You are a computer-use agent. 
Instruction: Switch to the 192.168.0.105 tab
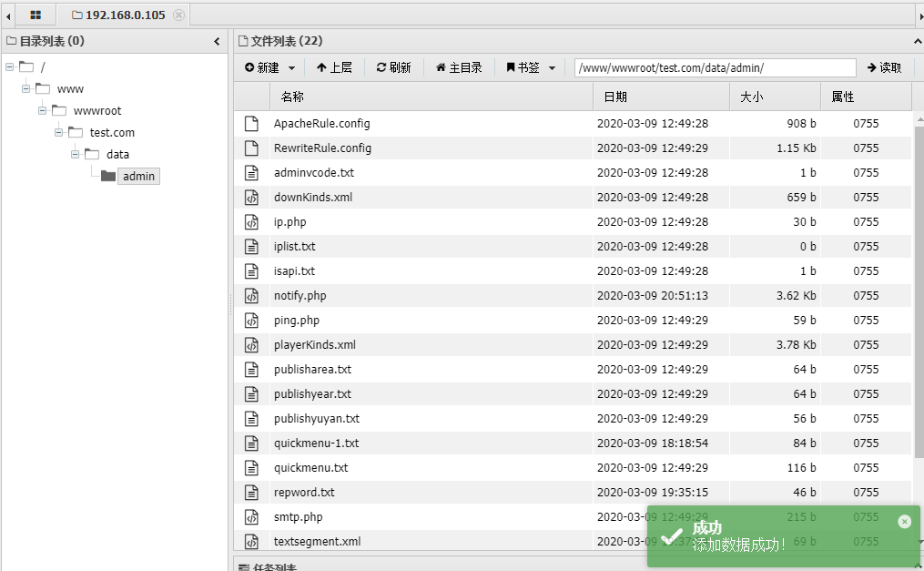[123, 15]
